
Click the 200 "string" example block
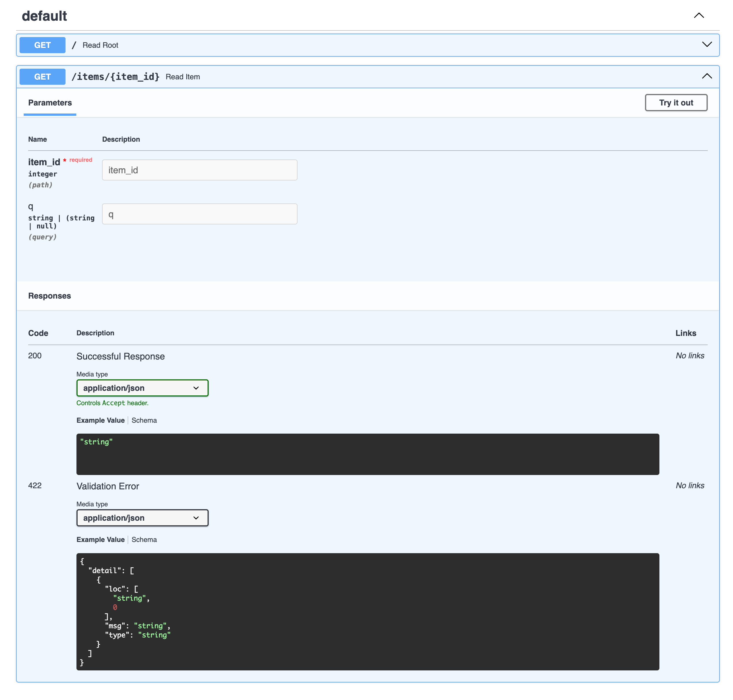(x=367, y=454)
